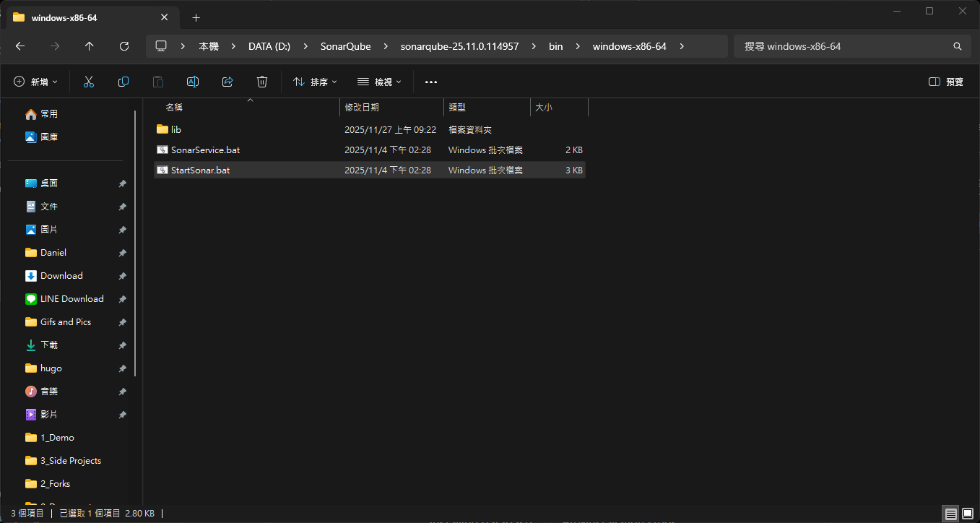
Task: Switch to large thumbnails view in status bar
Action: [x=968, y=514]
